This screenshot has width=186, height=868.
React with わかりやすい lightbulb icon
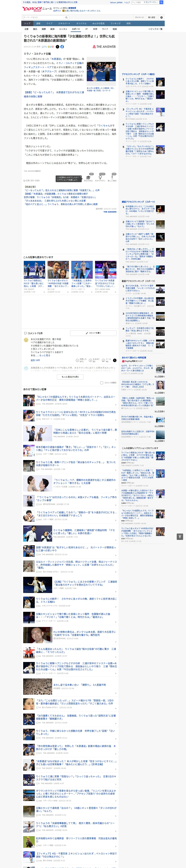click(x=100, y=178)
